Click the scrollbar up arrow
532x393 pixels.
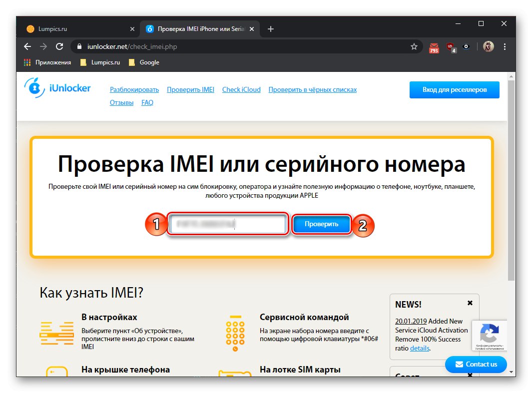click(x=511, y=76)
